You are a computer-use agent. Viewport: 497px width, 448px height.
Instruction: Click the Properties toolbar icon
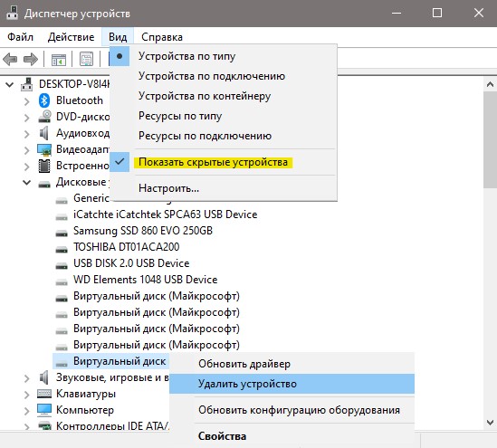tap(86, 59)
